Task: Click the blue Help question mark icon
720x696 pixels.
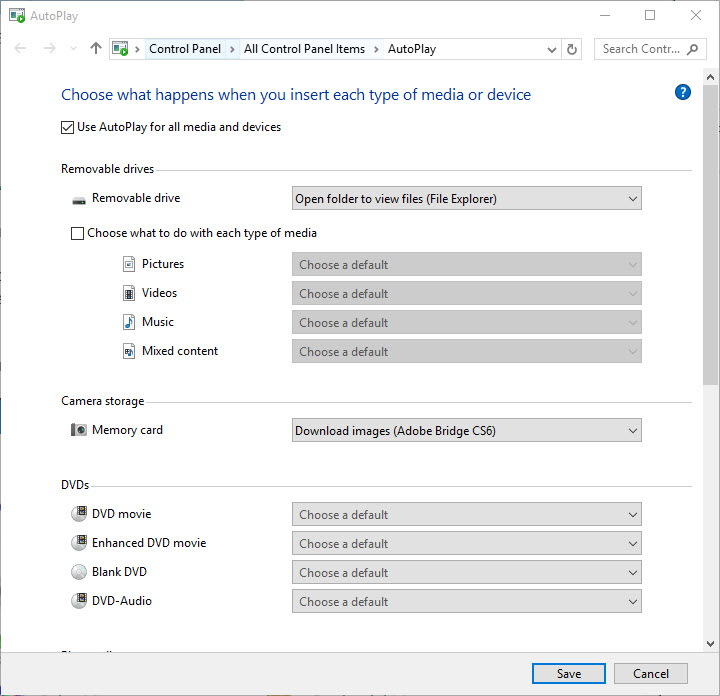Action: coord(683,92)
